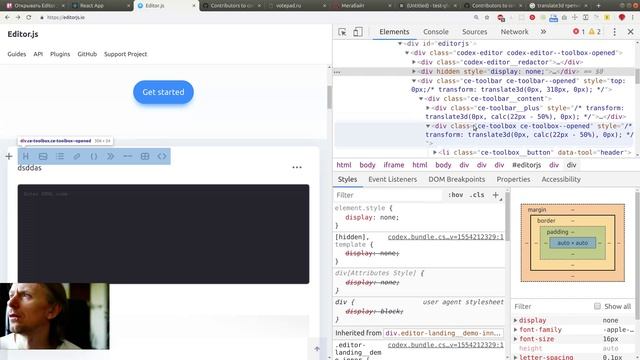Open the GitHub link

coord(87,54)
